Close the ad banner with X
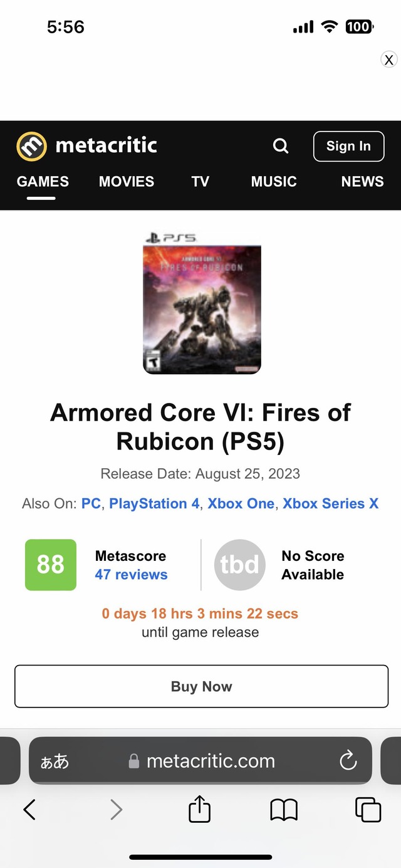Viewport: 401px width, 868px height. pyautogui.click(x=389, y=60)
